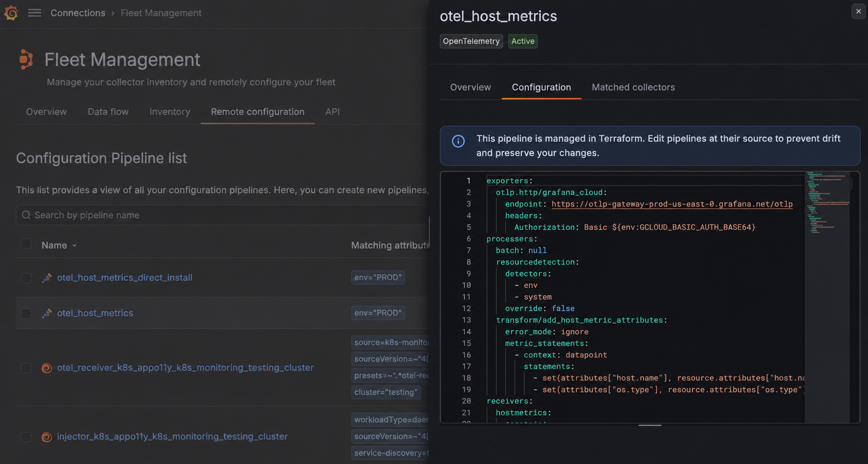Select the Remote configuration tab
This screenshot has height=464, width=868.
258,112
